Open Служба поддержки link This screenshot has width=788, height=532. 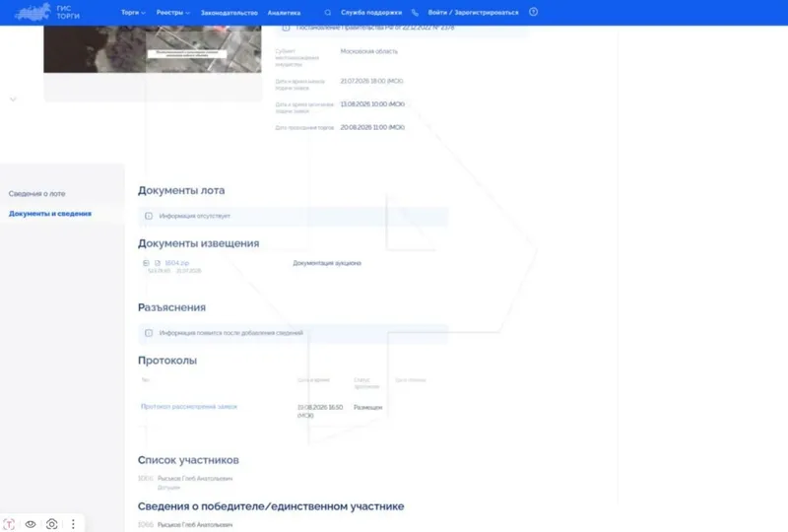(x=371, y=13)
